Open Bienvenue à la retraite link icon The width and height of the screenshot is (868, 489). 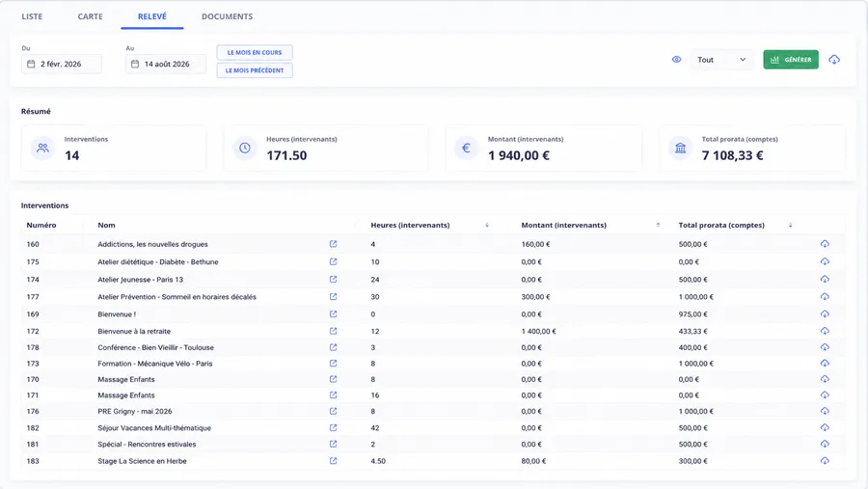point(334,331)
